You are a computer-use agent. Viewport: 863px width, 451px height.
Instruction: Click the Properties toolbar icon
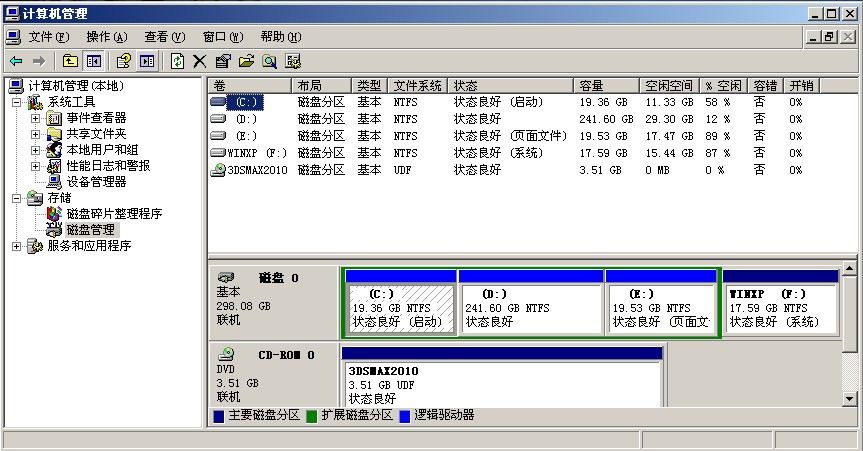[223, 61]
